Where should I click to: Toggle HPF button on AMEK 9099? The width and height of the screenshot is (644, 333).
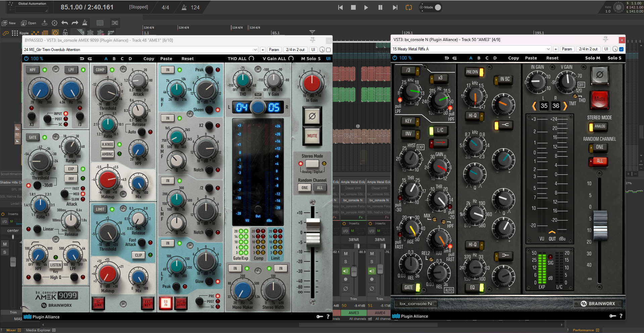tap(33, 70)
